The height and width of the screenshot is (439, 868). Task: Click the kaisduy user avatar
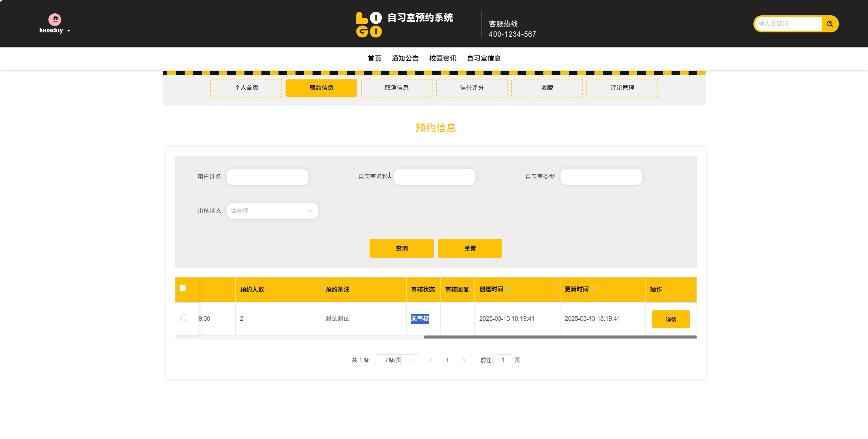coord(55,19)
